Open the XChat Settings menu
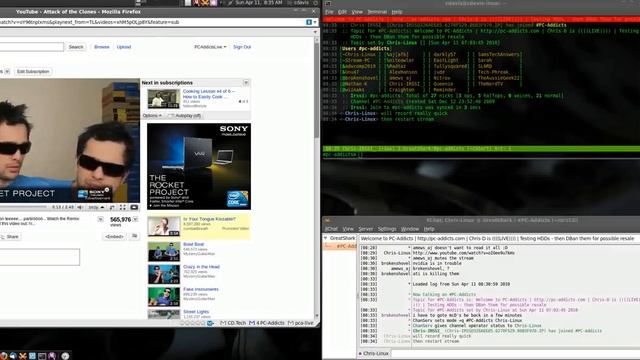The width and height of the screenshot is (640, 360). pyautogui.click(x=387, y=229)
